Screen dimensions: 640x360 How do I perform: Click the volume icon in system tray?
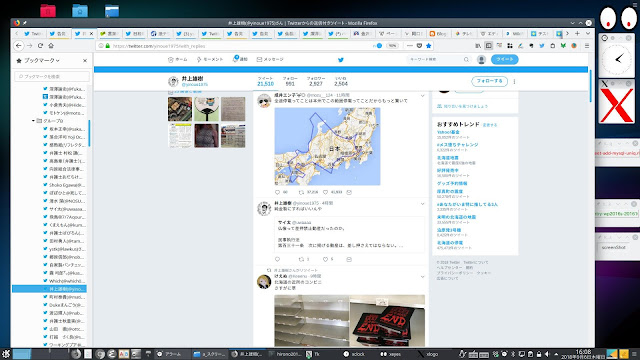[x=547, y=354]
